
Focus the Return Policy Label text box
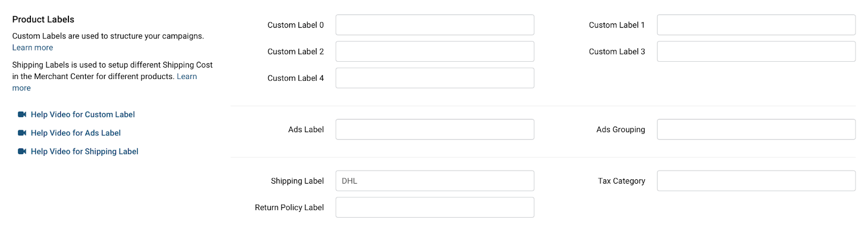(435, 207)
